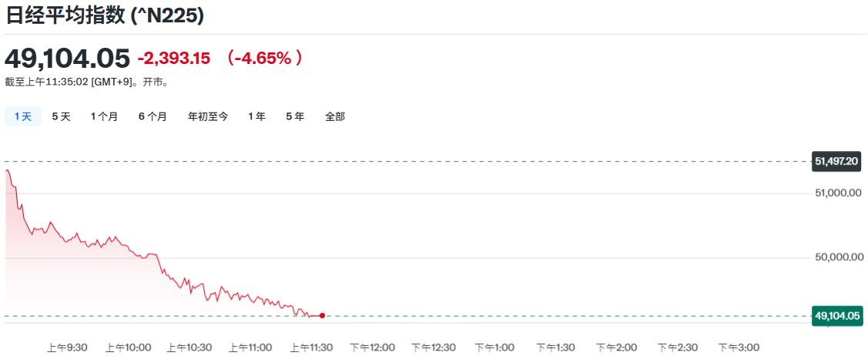
Task: Switch to the 5天 range tab
Action: click(x=61, y=116)
